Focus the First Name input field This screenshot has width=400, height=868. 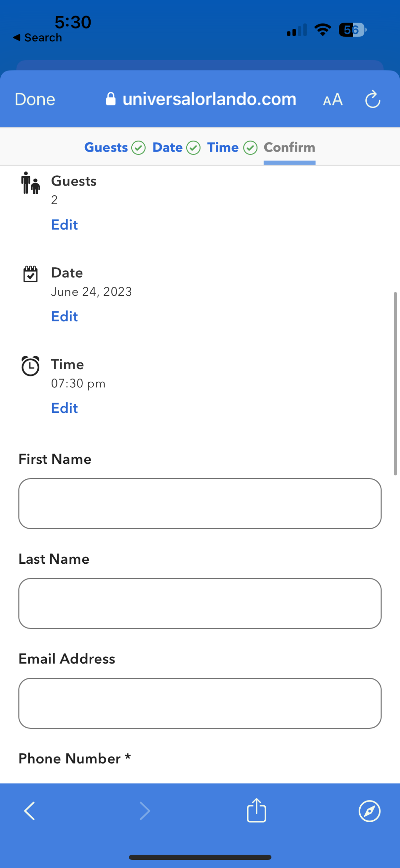[x=200, y=503]
